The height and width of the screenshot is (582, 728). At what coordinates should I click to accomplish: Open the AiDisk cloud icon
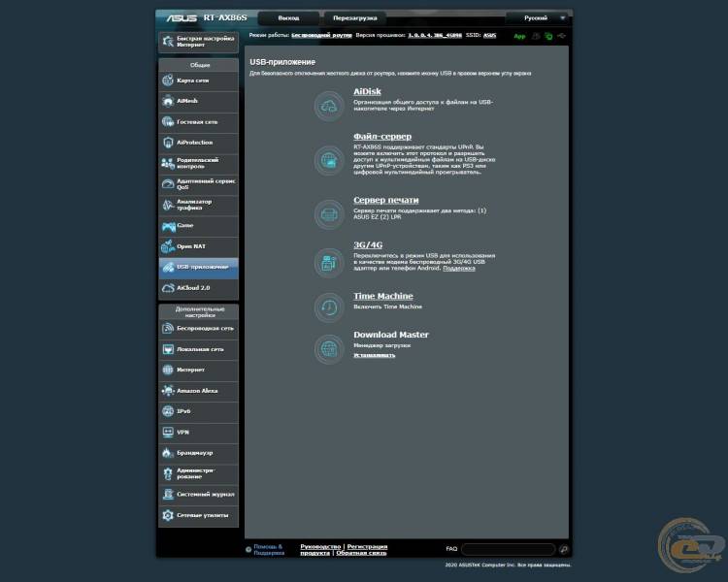pos(329,107)
